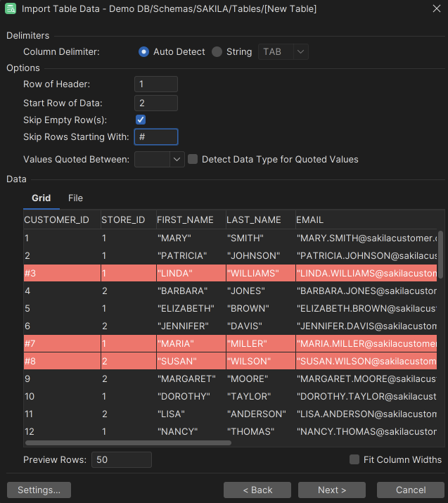Select the String delimiter radio button
448x503 pixels.
tap(217, 52)
